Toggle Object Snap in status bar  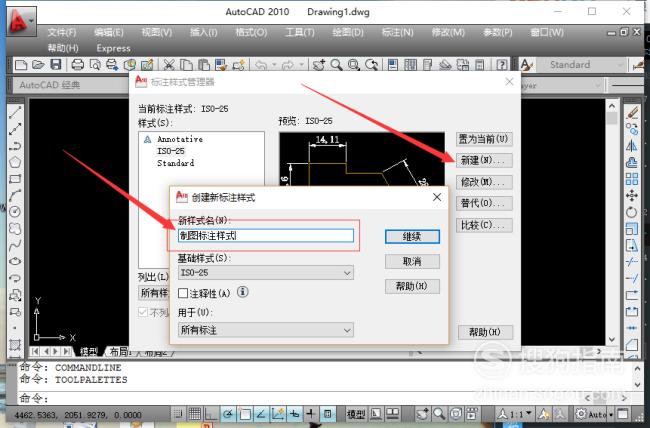click(245, 413)
